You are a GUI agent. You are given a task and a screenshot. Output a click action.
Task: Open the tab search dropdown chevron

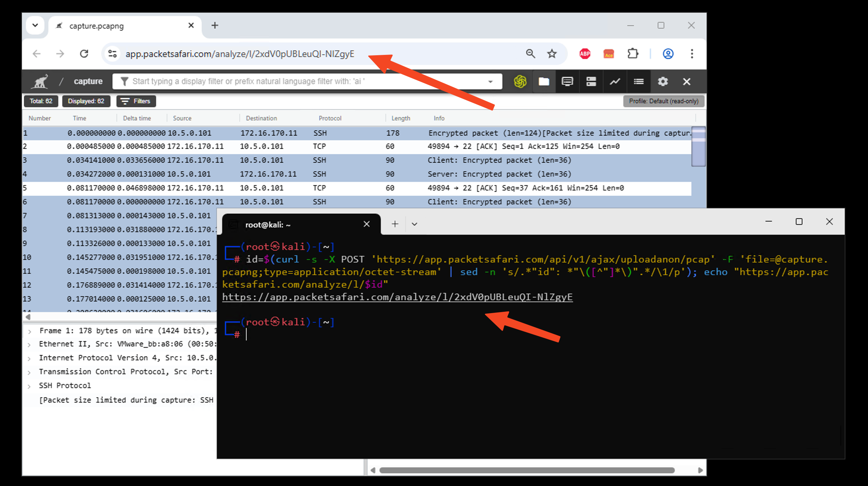tap(35, 25)
